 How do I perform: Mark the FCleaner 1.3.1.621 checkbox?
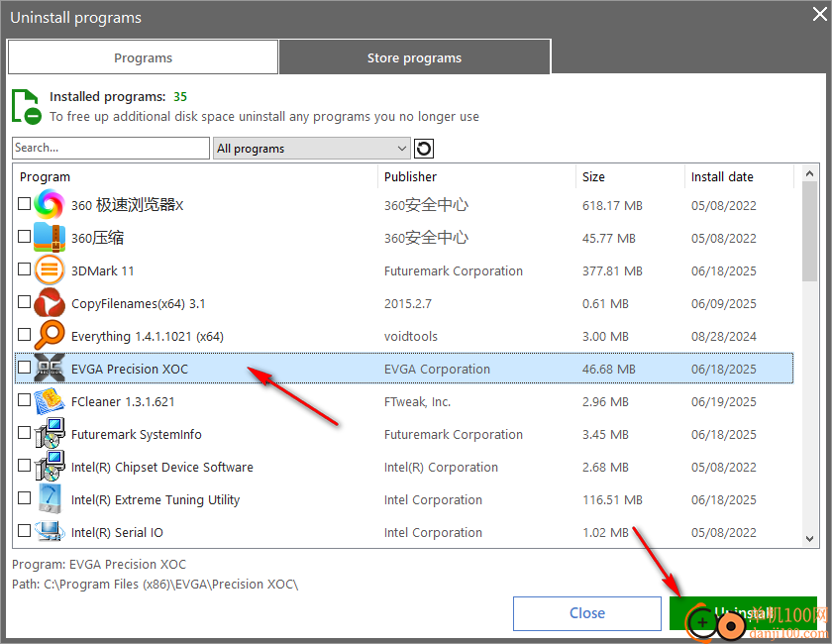click(x=24, y=400)
